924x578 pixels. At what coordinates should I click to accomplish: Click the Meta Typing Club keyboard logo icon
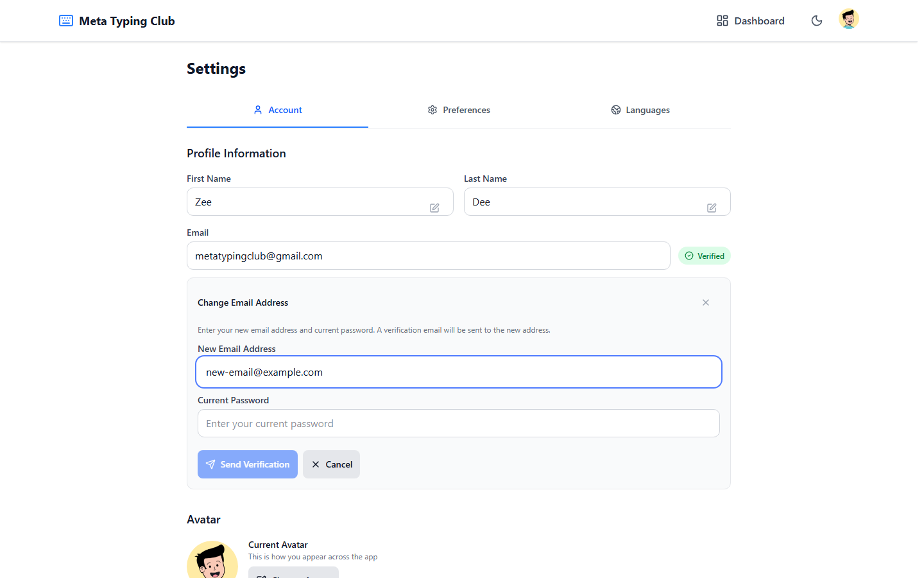66,21
